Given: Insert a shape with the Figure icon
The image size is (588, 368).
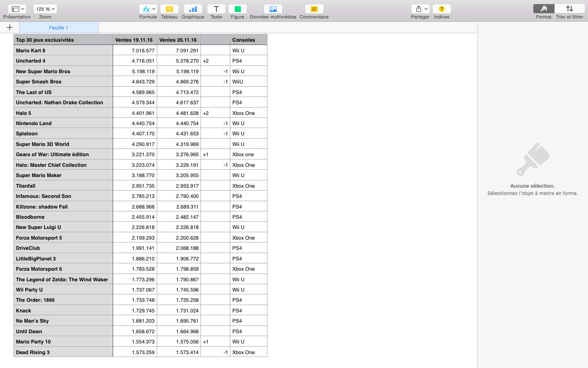Looking at the screenshot, I should click(237, 9).
